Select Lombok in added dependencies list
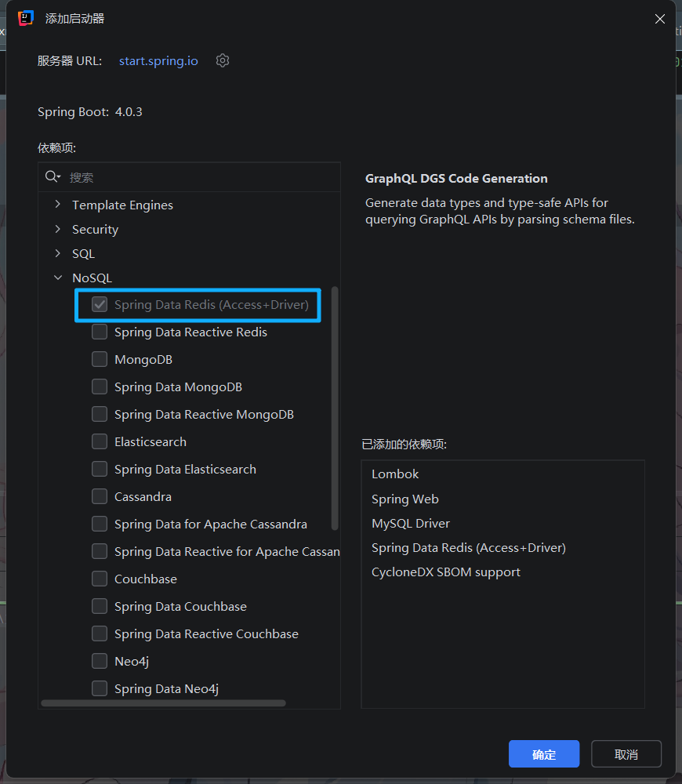 coord(395,474)
